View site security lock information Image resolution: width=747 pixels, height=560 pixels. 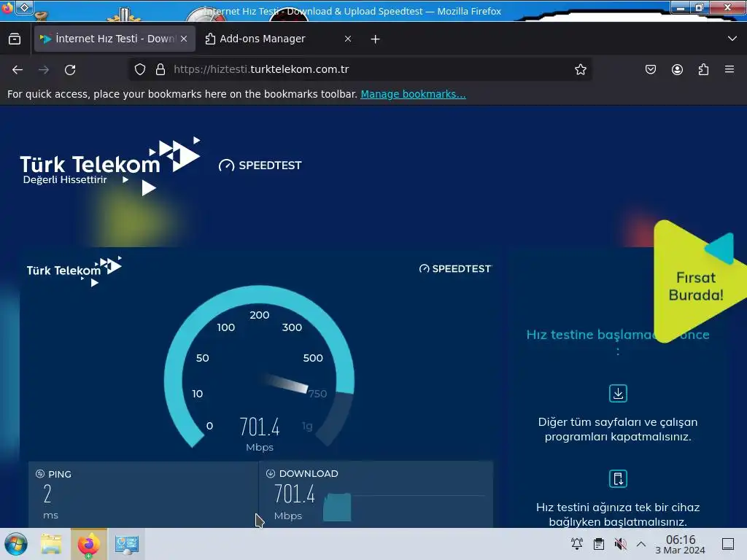(160, 69)
